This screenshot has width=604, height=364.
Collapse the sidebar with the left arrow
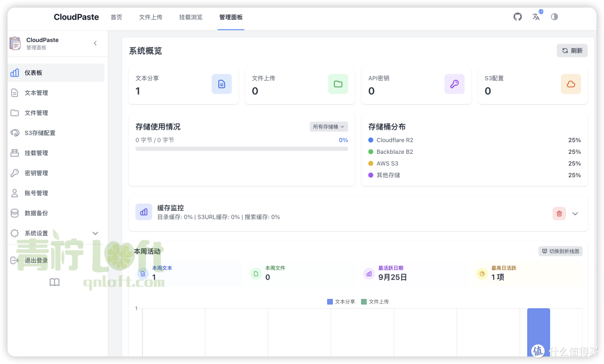95,43
